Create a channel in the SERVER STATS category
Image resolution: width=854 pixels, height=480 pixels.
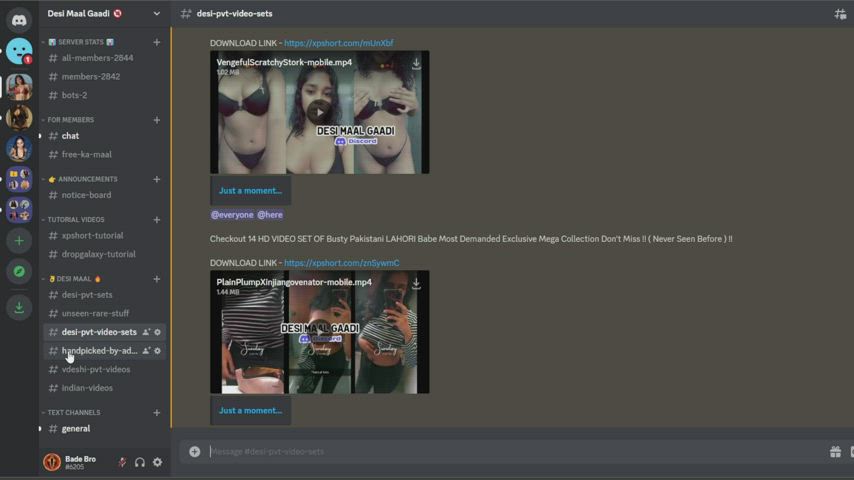tap(157, 42)
